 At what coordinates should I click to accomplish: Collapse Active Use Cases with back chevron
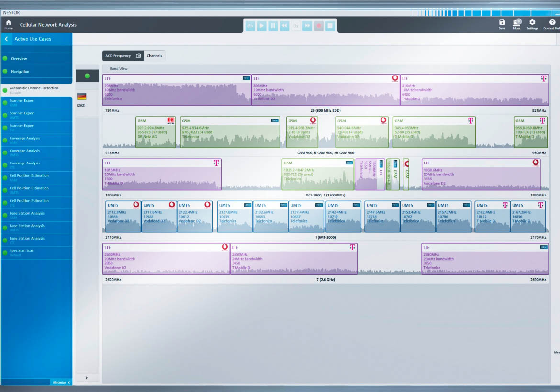[x=6, y=39]
